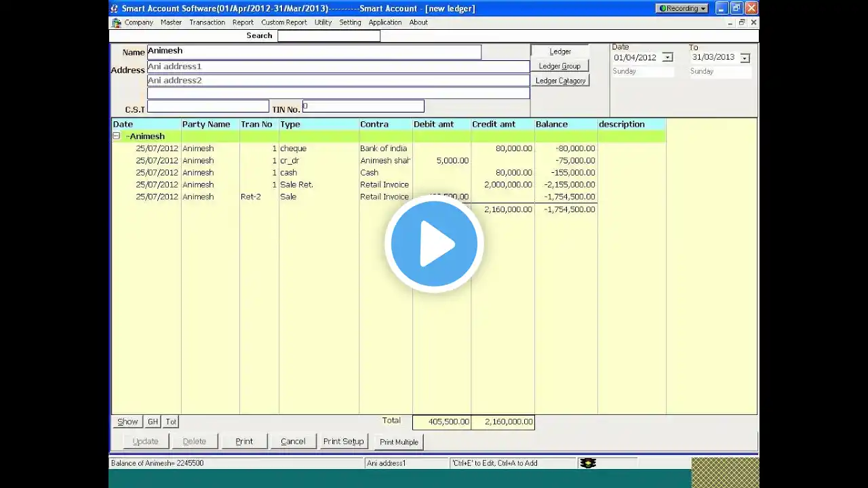The image size is (868, 488).
Task: Click the Smart Account app icon in title bar
Action: 114,8
